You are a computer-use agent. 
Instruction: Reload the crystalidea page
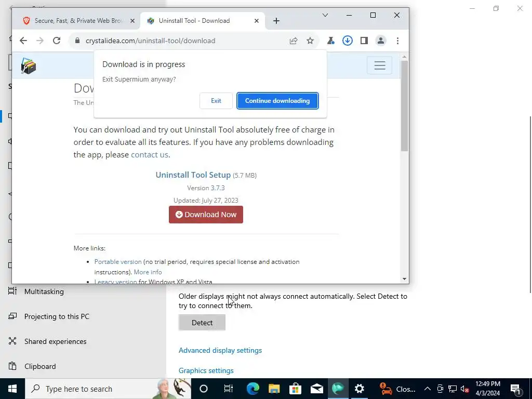57,41
